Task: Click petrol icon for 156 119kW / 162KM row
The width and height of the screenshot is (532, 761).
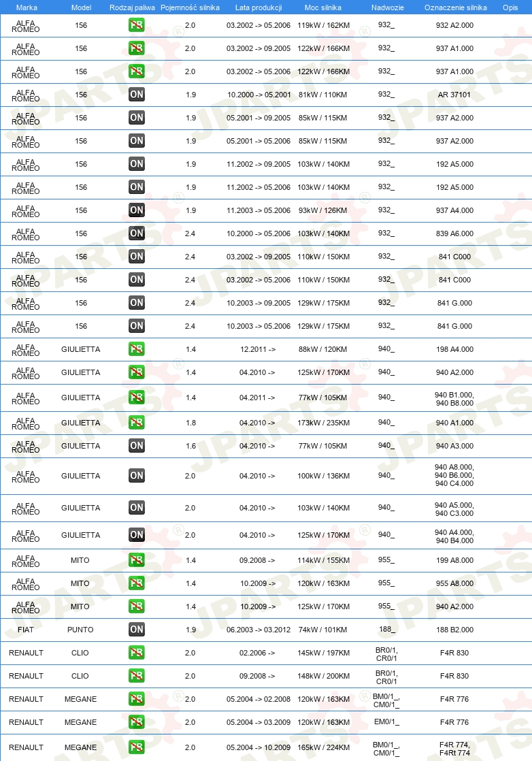Action: (137, 25)
